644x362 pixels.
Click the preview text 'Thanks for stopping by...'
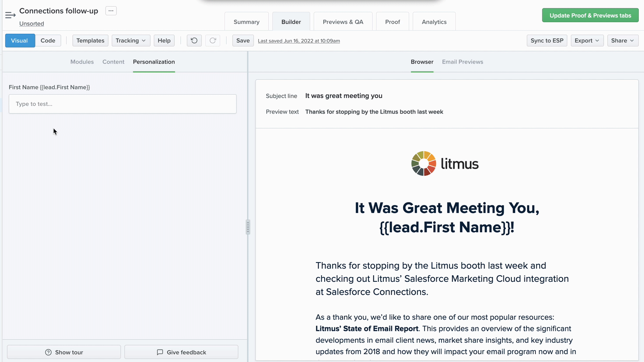[374, 112]
